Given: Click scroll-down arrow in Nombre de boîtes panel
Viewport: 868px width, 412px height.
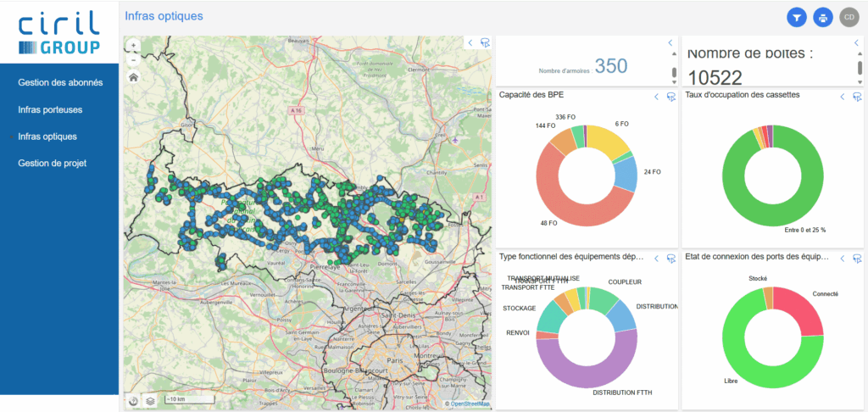Looking at the screenshot, I should (860, 82).
